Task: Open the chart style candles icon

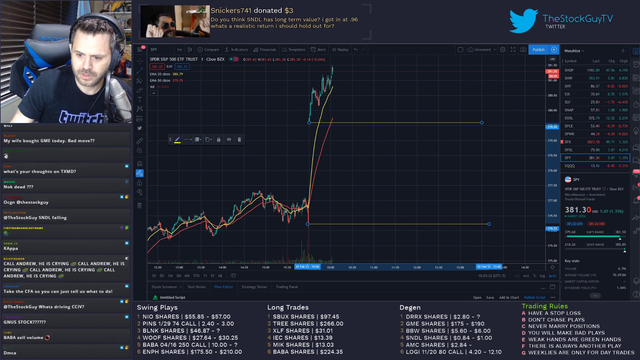Action: [190, 49]
